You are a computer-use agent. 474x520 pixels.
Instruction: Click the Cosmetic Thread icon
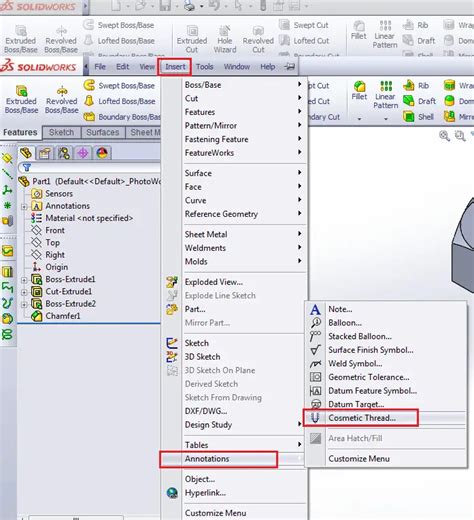tap(315, 418)
